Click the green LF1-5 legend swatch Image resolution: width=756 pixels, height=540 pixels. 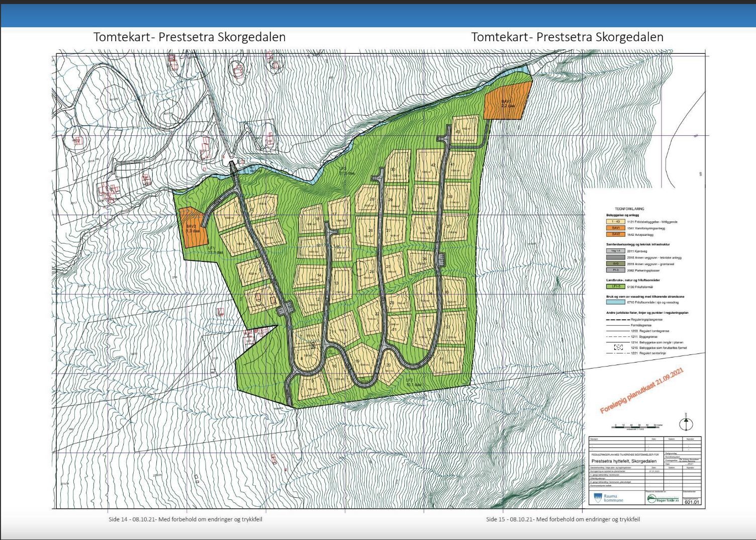[x=615, y=287]
